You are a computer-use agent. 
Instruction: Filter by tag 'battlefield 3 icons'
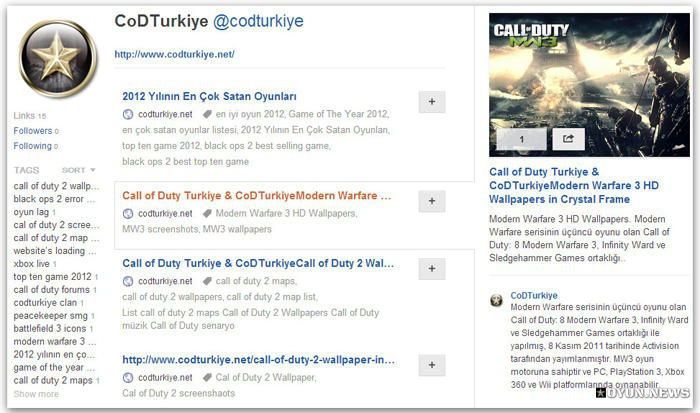pos(53,329)
